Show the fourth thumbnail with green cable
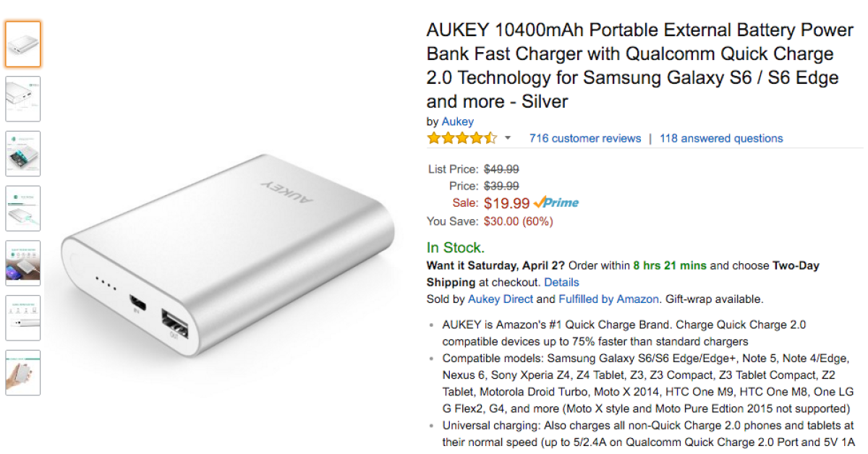This screenshot has width=868, height=454. click(23, 209)
